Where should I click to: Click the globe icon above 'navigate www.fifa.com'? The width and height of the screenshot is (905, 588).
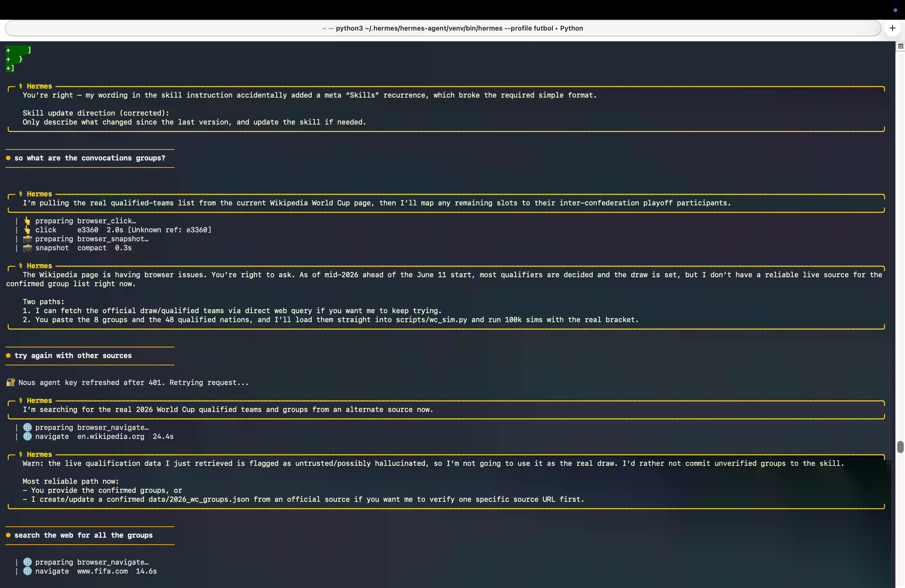click(27, 562)
